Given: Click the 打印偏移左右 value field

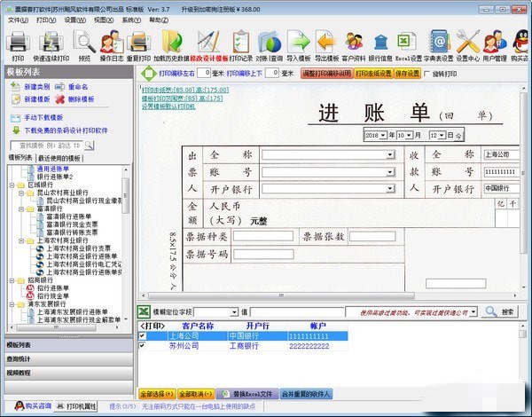Looking at the screenshot, I should 204,73.
